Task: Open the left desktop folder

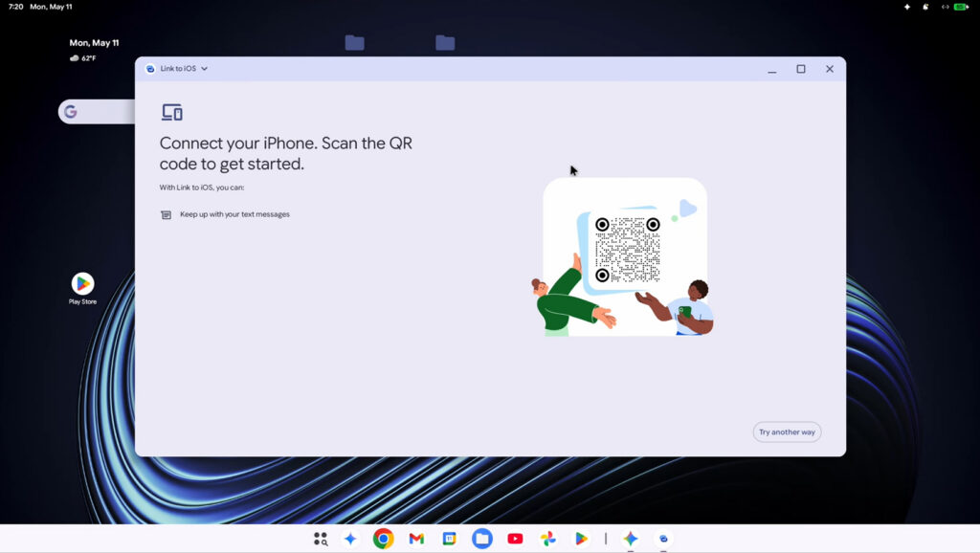Action: (x=354, y=43)
